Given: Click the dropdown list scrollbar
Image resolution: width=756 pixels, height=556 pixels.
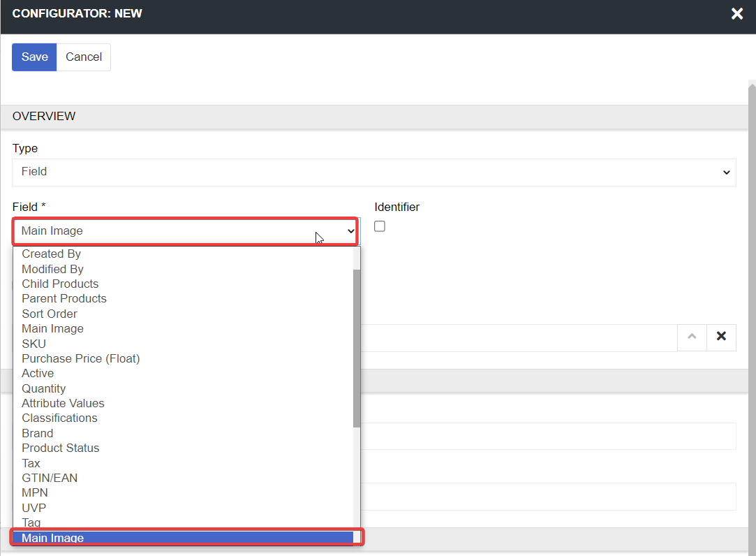Looking at the screenshot, I should [x=357, y=349].
